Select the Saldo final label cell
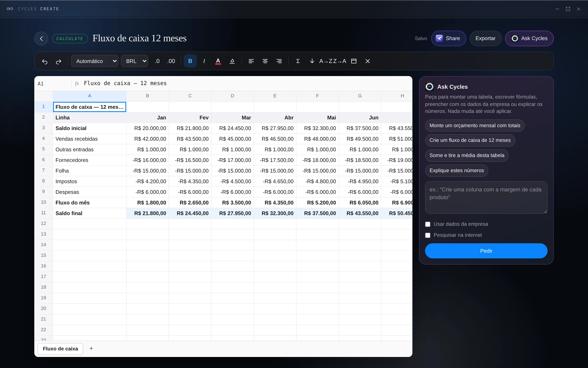588x368 pixels. click(89, 213)
